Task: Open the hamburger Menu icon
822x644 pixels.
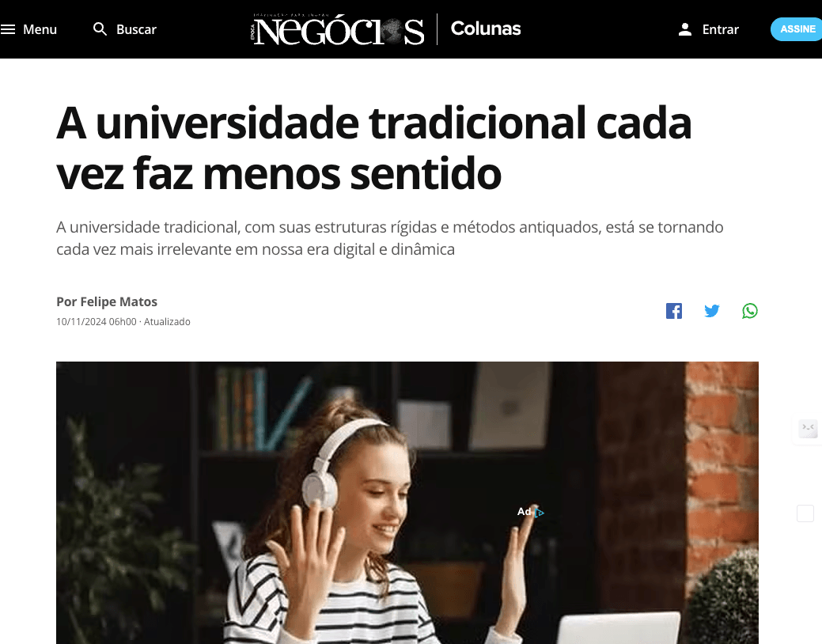Action: coord(8,29)
